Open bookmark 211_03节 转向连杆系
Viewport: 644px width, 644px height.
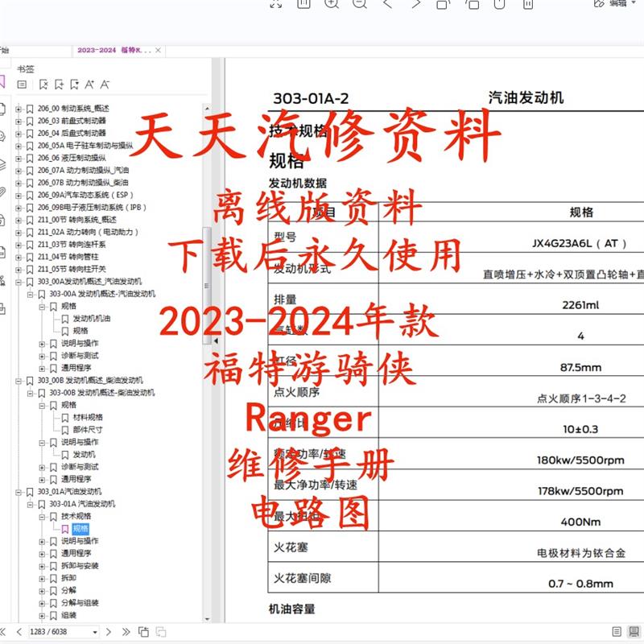(72, 245)
